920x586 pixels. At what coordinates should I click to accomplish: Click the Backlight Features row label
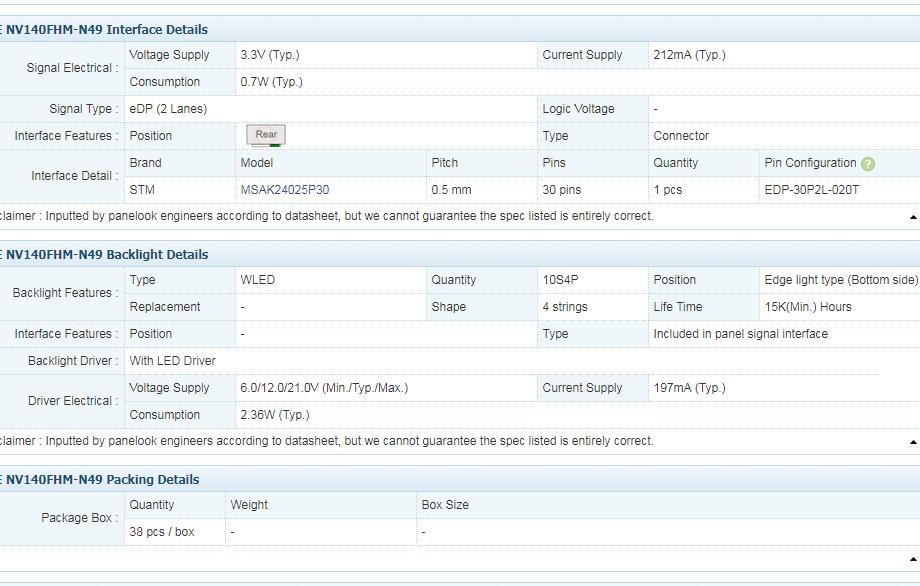tap(66, 293)
